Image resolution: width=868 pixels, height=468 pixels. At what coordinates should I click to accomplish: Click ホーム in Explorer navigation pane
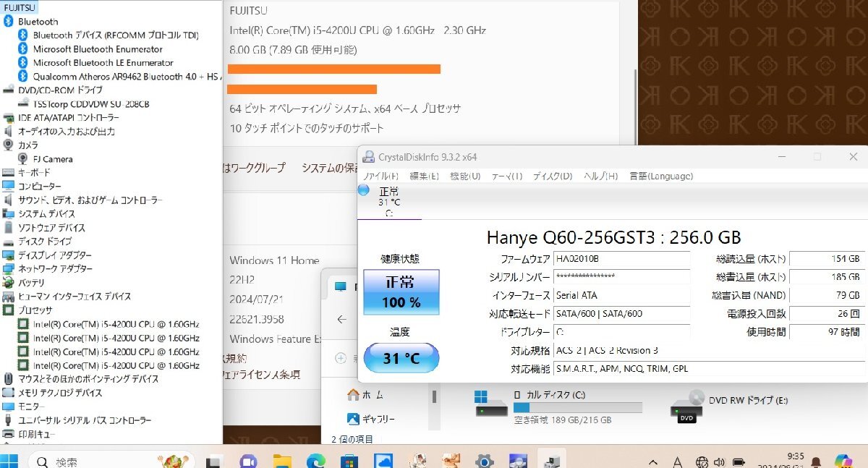(366, 395)
